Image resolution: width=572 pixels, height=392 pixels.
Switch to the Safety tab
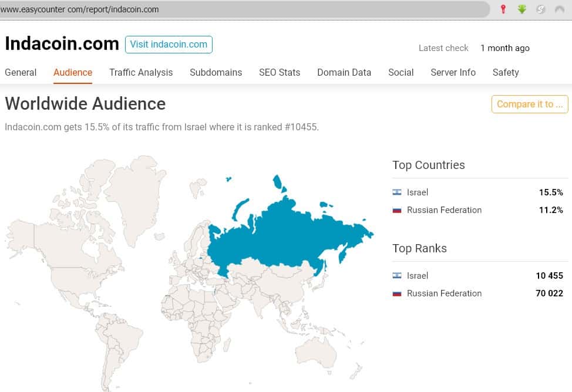[506, 73]
